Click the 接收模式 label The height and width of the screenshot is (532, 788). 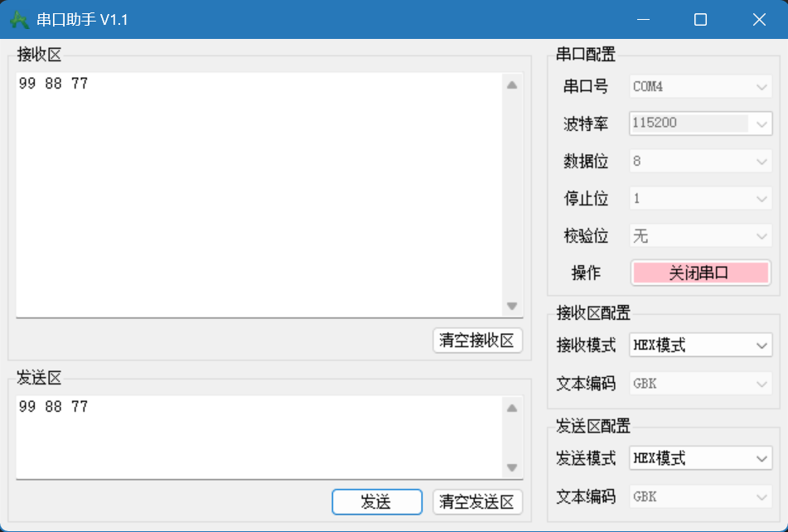point(586,346)
